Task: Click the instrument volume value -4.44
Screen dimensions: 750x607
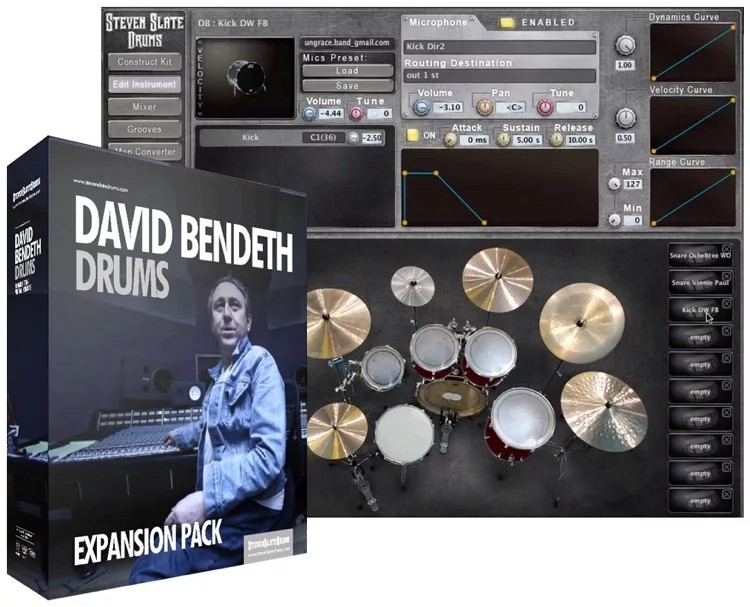Action: (x=331, y=113)
